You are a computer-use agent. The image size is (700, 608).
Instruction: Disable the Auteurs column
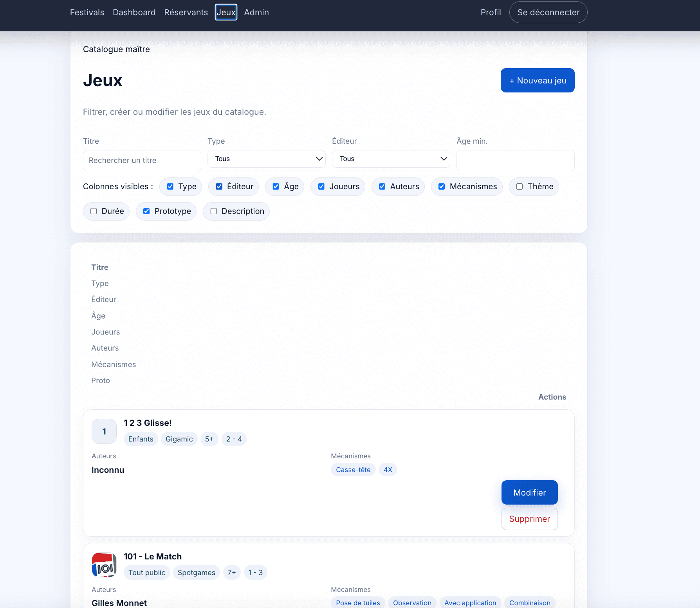[382, 186]
